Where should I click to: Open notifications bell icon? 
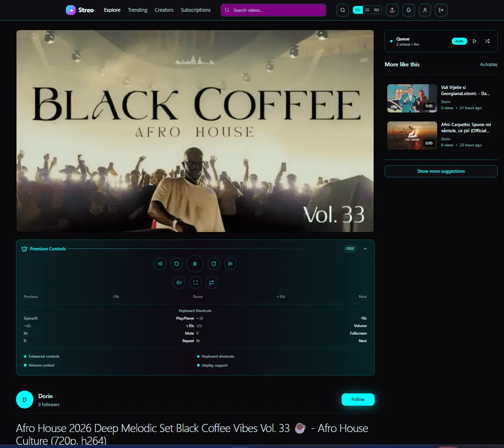click(x=408, y=10)
